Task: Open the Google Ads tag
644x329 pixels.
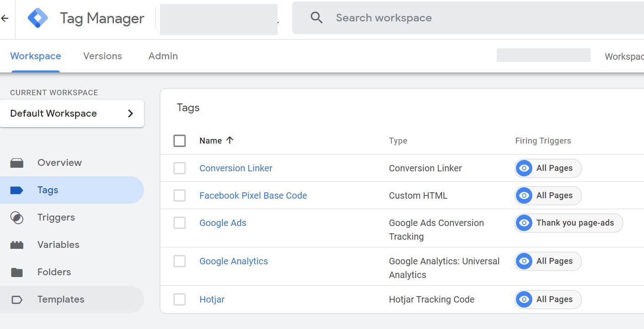Action: 223,223
